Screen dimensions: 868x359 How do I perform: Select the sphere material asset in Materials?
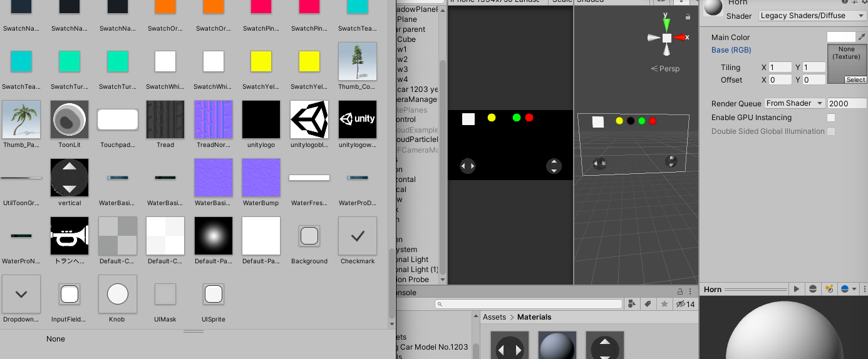click(557, 345)
